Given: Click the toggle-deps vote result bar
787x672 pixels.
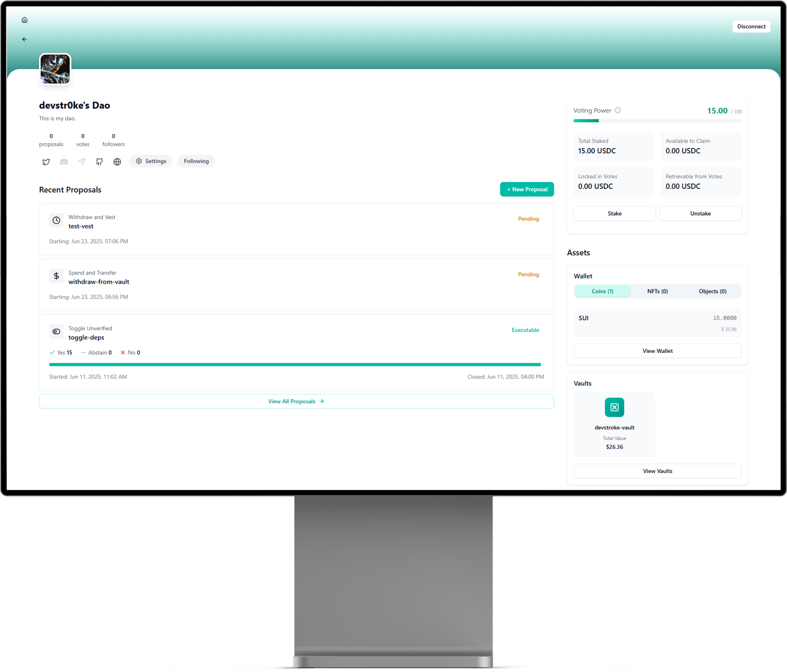Looking at the screenshot, I should 295,364.
